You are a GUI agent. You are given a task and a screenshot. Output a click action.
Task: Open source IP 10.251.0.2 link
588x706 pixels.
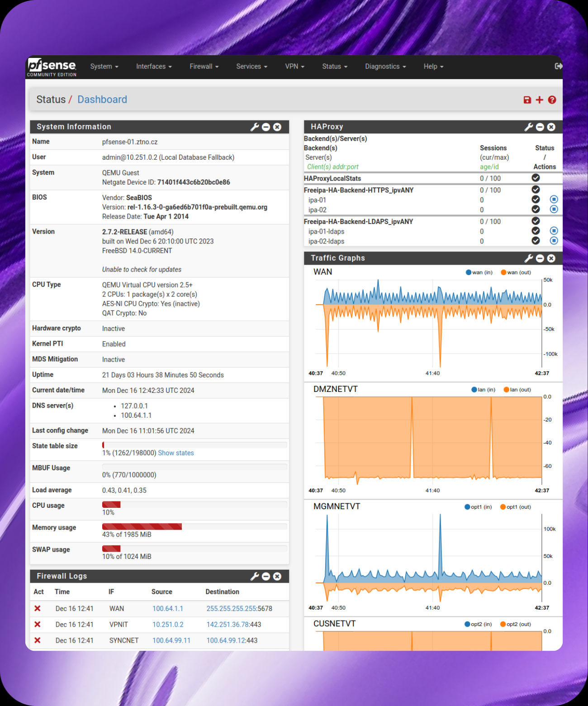tap(168, 625)
